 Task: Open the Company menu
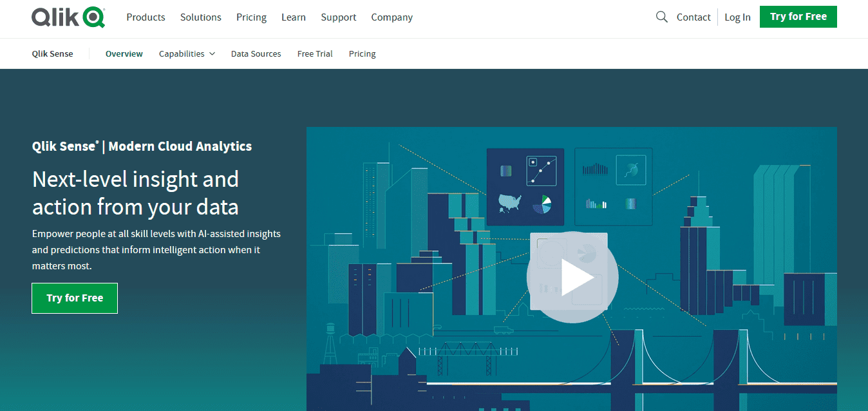point(392,17)
